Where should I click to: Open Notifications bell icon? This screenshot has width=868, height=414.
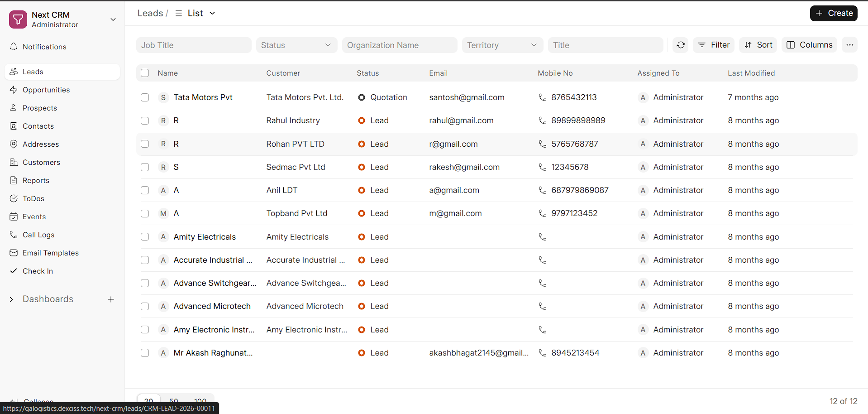(14, 47)
